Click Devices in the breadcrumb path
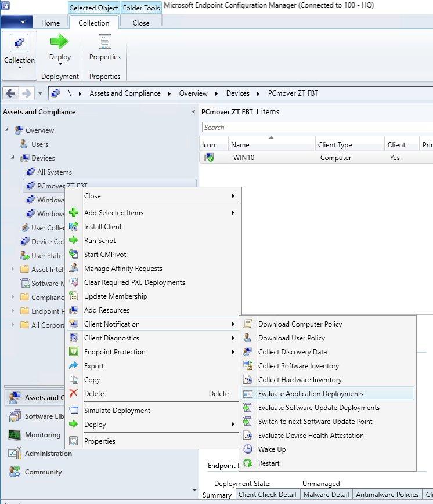 point(238,93)
